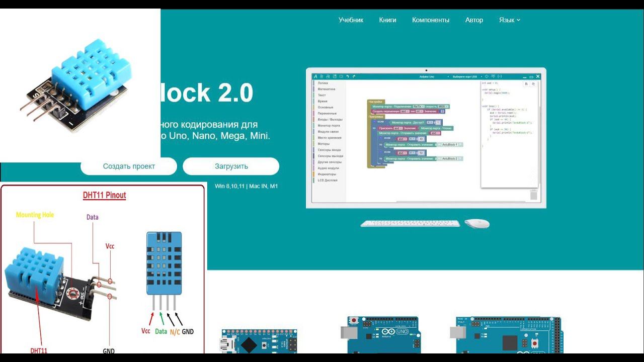This screenshot has width=644, height=362.
Task: Go to the Книги page
Action: point(387,20)
